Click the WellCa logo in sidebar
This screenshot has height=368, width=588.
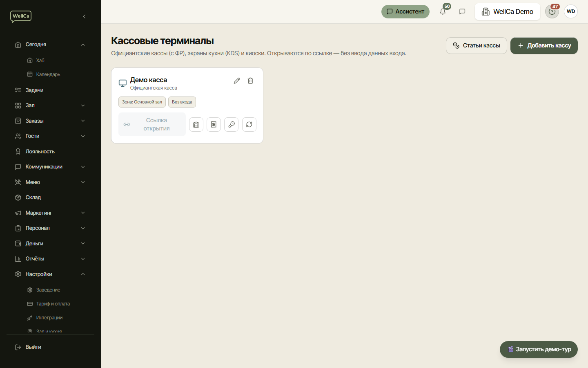(x=21, y=16)
